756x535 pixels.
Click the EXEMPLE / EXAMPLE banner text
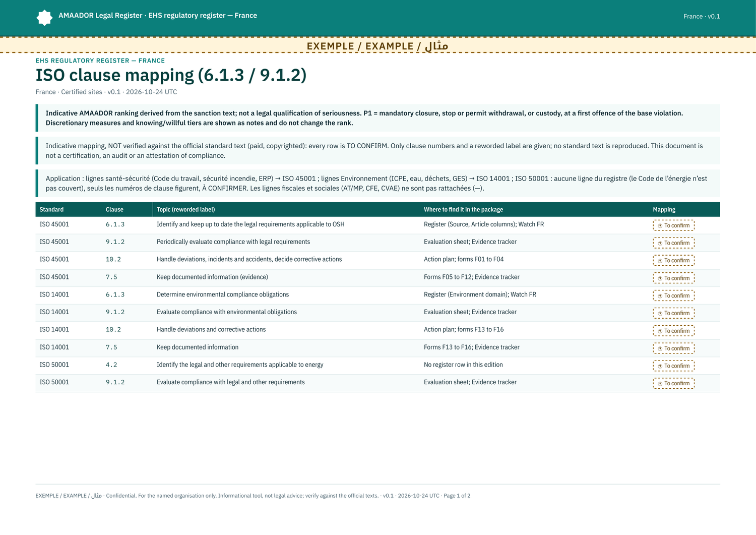(x=377, y=46)
